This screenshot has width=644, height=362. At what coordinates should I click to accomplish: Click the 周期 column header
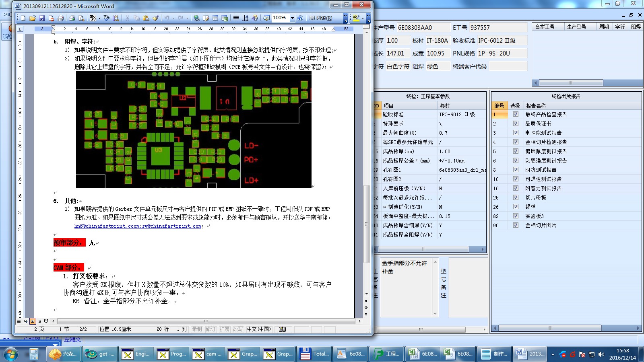coord(604,27)
